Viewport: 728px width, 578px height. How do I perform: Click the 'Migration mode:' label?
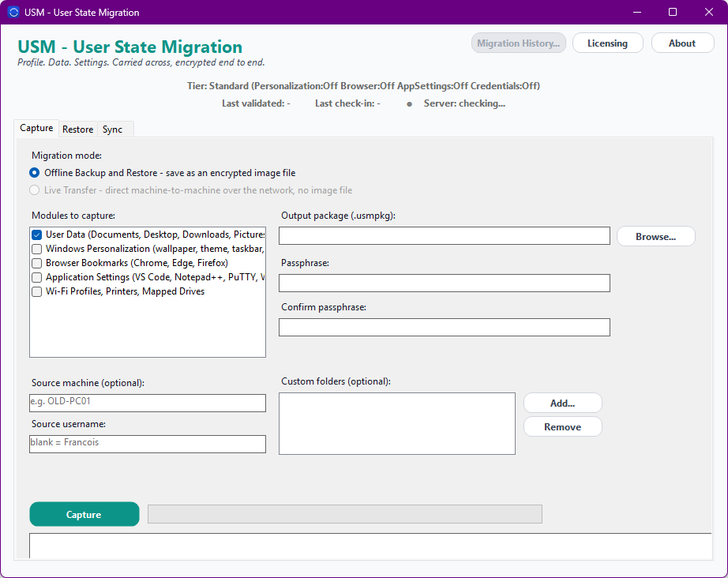click(66, 155)
